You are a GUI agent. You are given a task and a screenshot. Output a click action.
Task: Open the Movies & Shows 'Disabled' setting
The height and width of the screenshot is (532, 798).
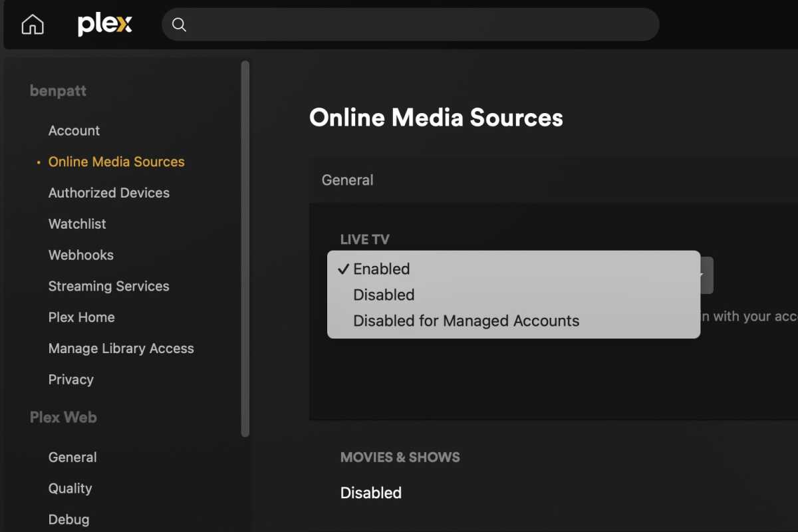pos(370,493)
